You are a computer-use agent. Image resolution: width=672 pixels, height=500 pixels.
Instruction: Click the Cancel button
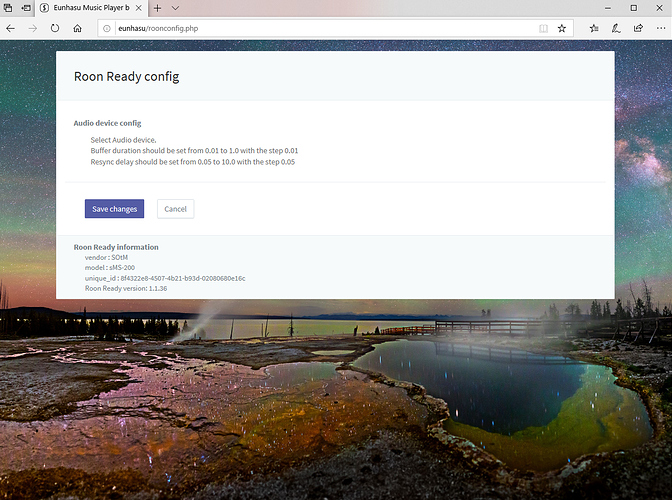(175, 209)
